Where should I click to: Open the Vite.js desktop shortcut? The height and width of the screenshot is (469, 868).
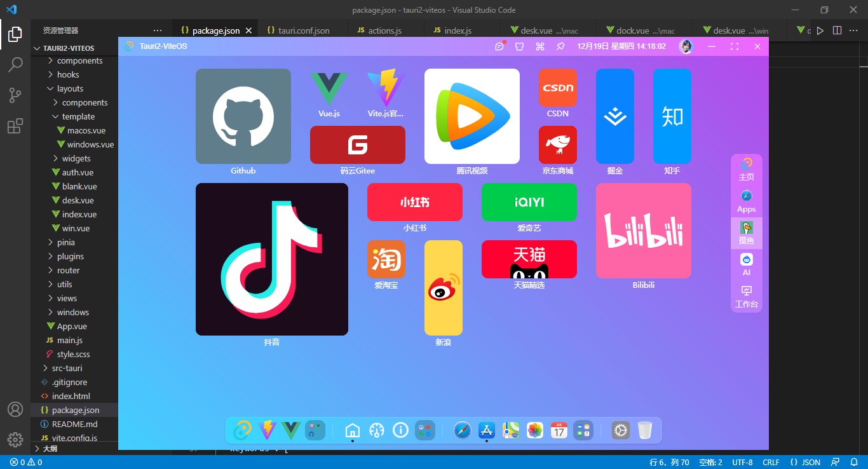click(x=386, y=88)
